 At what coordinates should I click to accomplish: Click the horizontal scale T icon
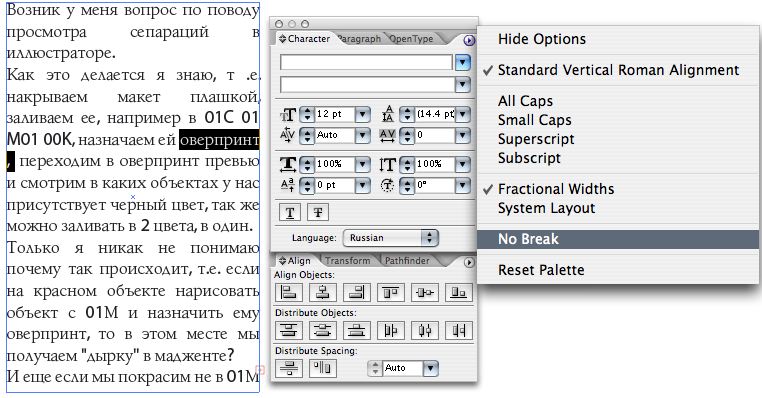click(x=288, y=164)
